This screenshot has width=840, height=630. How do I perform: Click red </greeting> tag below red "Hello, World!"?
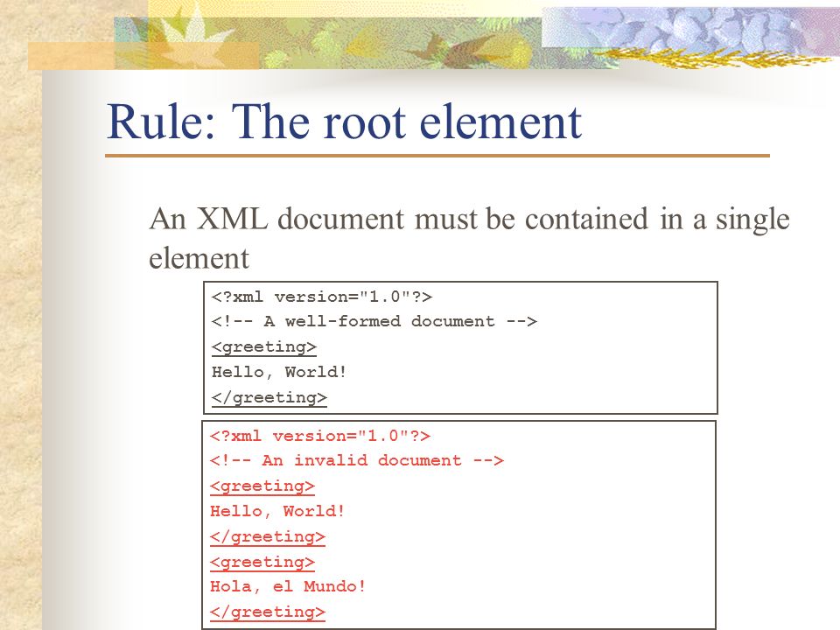click(268, 536)
